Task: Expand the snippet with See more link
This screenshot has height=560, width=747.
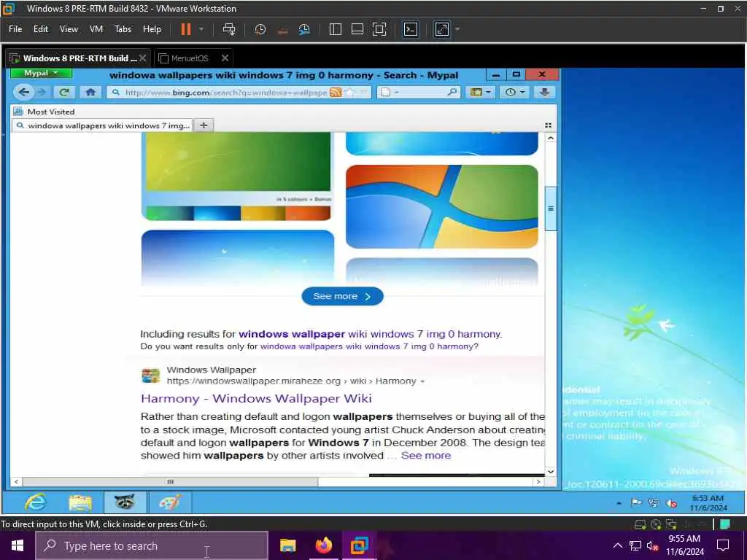Action: (426, 456)
